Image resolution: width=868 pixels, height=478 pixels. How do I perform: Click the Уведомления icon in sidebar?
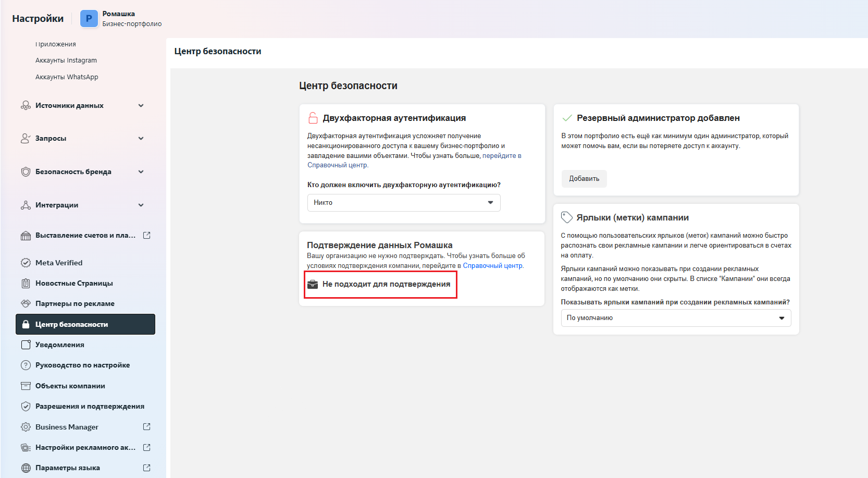pos(26,345)
